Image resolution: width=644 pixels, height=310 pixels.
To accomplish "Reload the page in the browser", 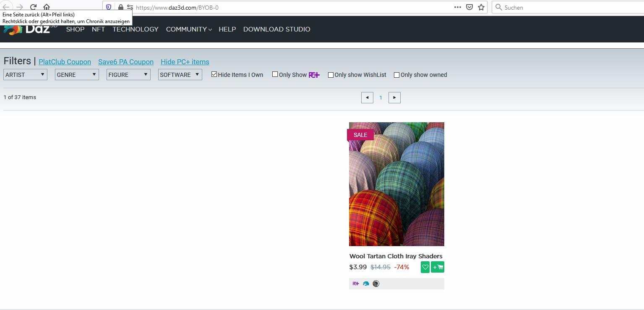I will [x=33, y=7].
